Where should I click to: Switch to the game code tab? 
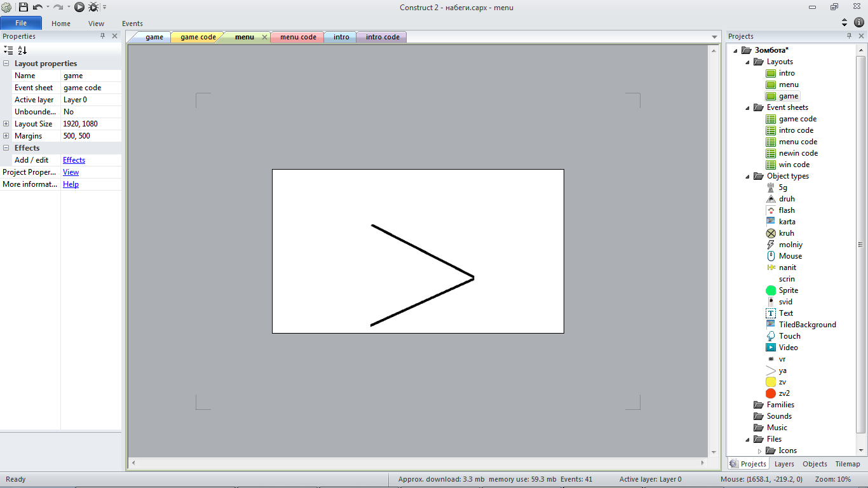coord(198,37)
